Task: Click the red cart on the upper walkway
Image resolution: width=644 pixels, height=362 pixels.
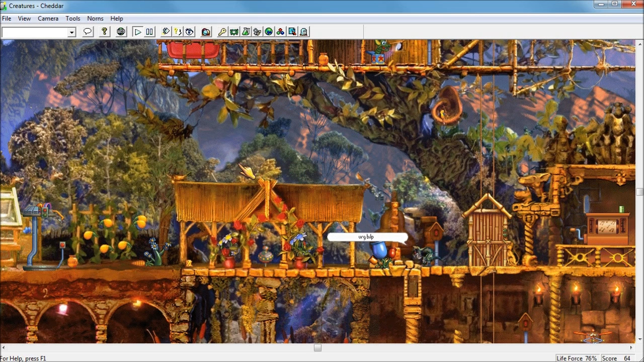Action: click(x=192, y=50)
